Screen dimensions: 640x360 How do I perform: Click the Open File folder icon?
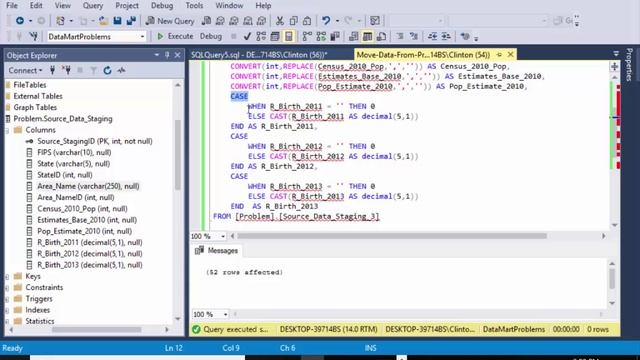[x=103, y=20]
